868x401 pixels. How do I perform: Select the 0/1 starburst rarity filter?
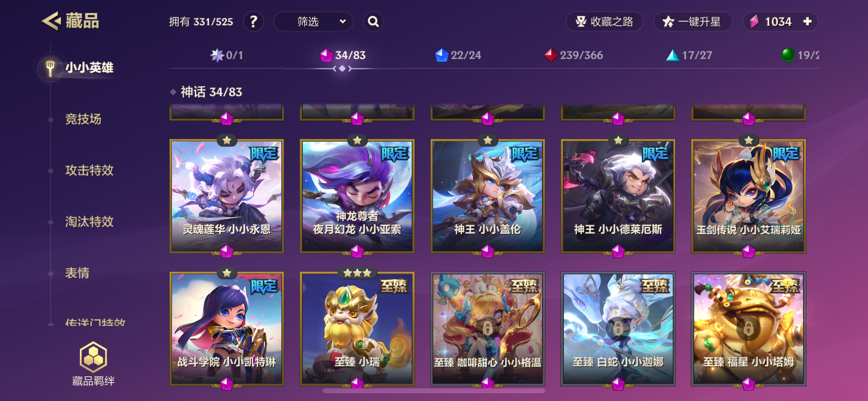(x=227, y=55)
